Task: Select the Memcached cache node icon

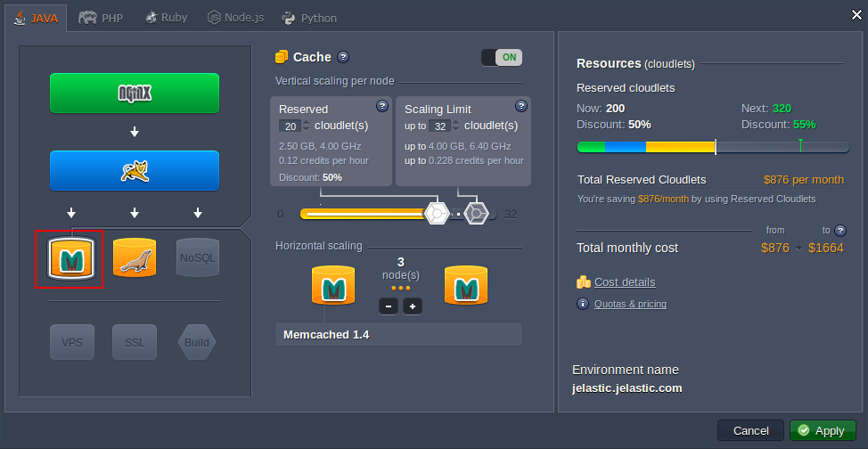Action: [x=71, y=258]
